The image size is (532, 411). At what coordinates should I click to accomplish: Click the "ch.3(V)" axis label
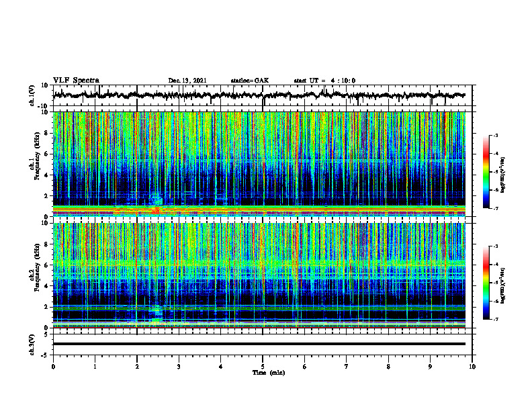[x=32, y=345]
